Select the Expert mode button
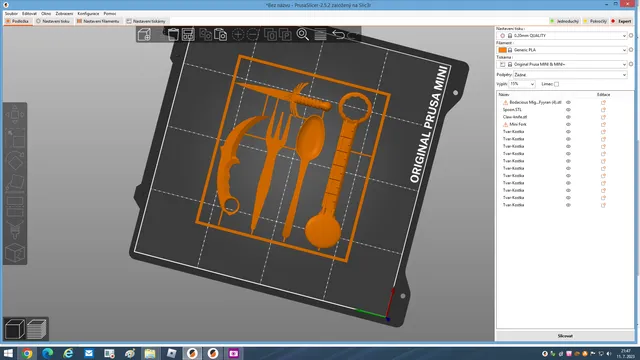 622,21
